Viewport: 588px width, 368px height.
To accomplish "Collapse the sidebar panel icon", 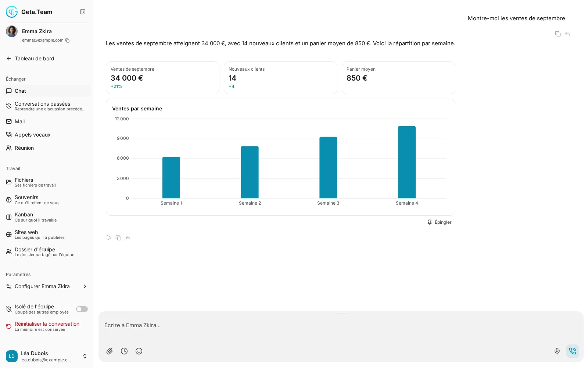I will [83, 12].
